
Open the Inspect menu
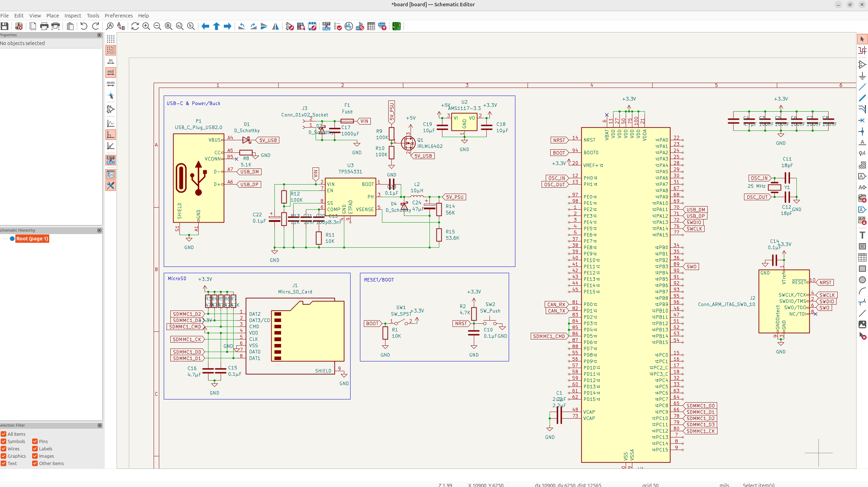tap(73, 15)
